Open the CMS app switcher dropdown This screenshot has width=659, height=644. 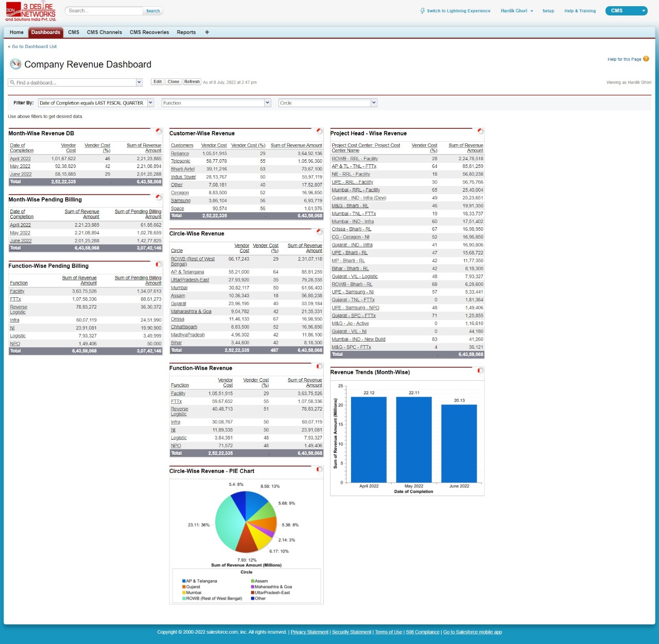point(627,11)
